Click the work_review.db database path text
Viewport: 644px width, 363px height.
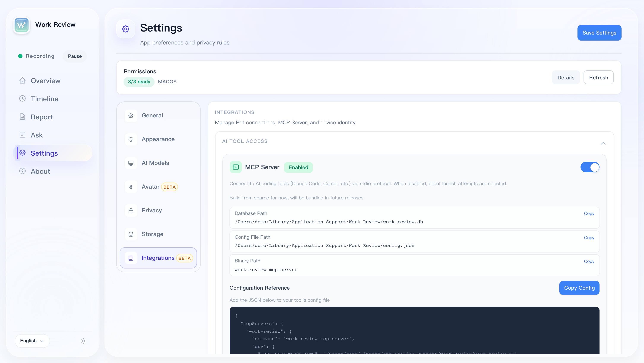(x=328, y=222)
